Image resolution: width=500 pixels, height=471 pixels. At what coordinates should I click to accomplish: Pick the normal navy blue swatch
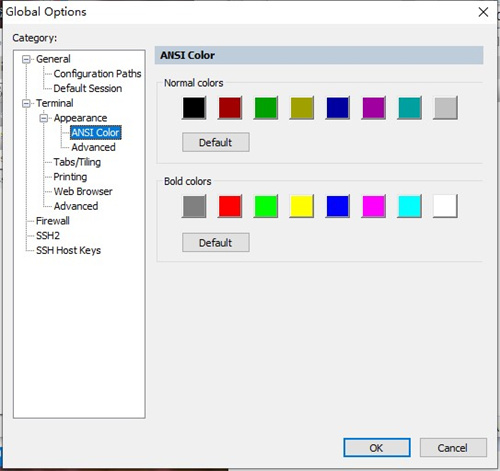[338, 108]
